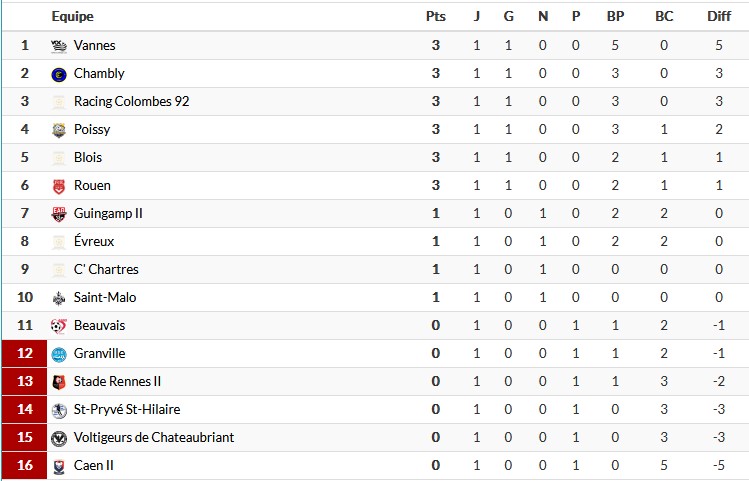Click the Saint-Malo team crest
The height and width of the screenshot is (481, 749).
[58, 298]
